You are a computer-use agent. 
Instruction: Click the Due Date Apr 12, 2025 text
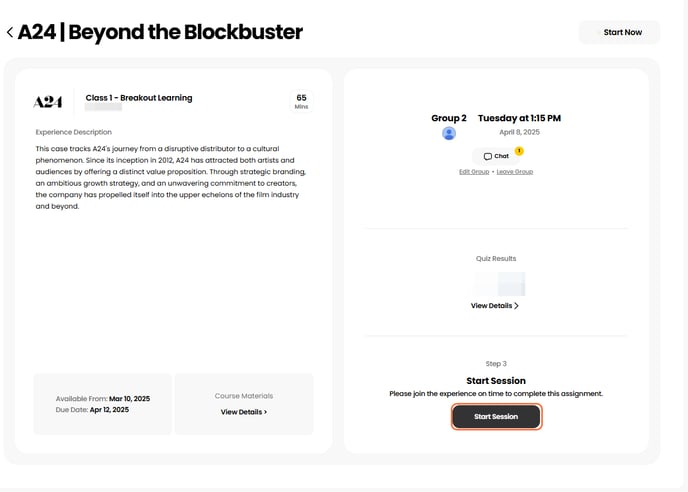click(92, 410)
